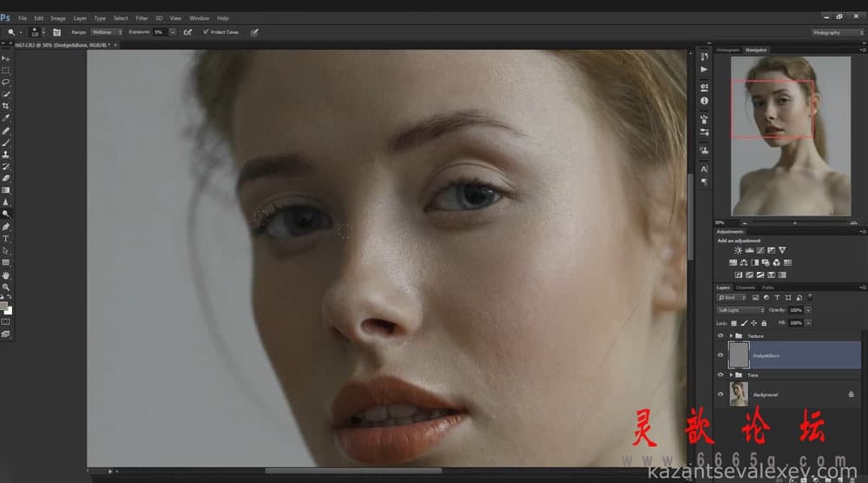Select the Brush tool
Viewport: 868px width, 483px height.
[5, 142]
